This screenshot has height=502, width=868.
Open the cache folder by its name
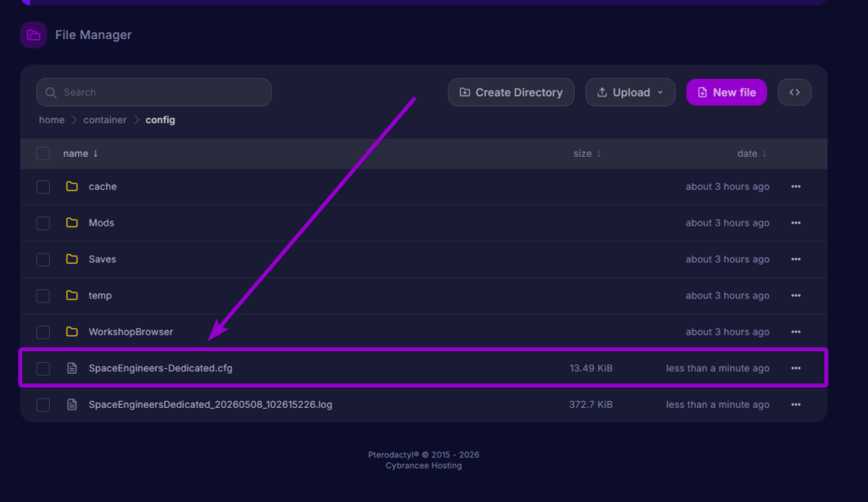pos(103,187)
